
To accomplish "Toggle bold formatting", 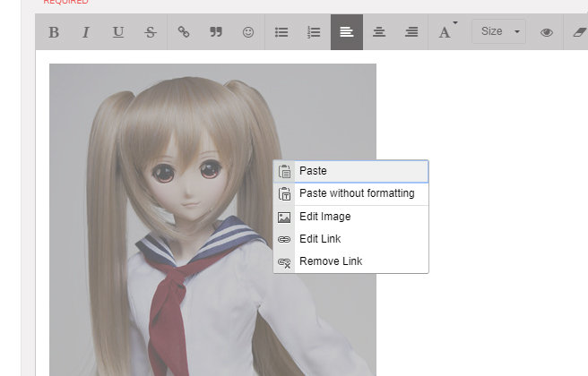I will [54, 32].
